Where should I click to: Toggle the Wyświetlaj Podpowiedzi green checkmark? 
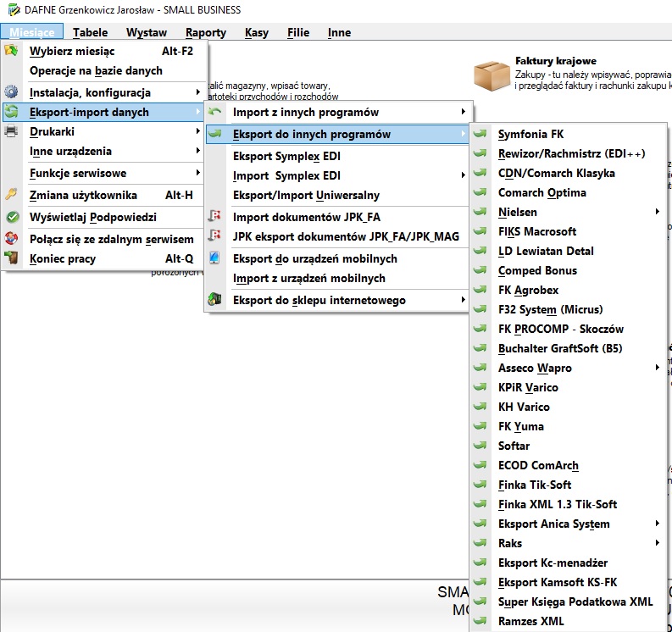pyautogui.click(x=13, y=217)
